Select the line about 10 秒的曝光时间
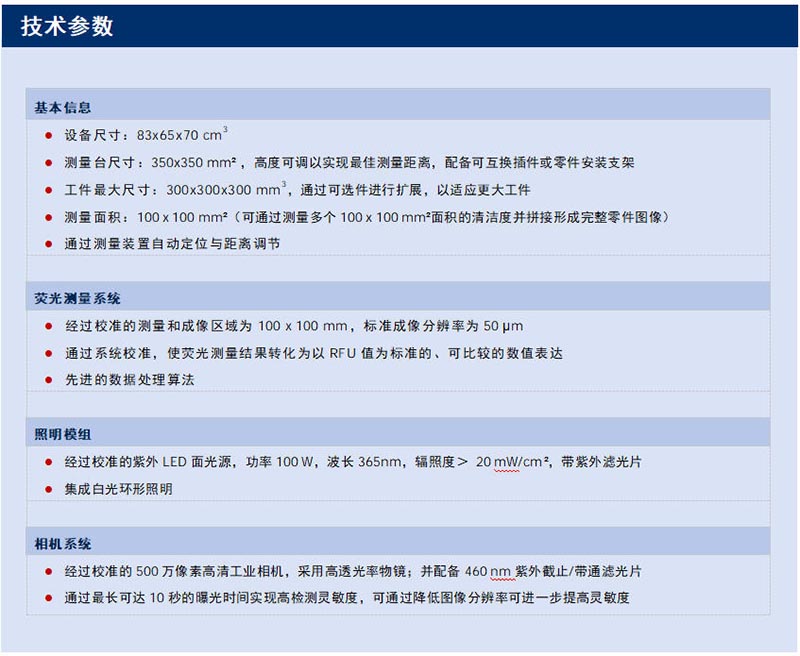This screenshot has height=656, width=800. (347, 598)
